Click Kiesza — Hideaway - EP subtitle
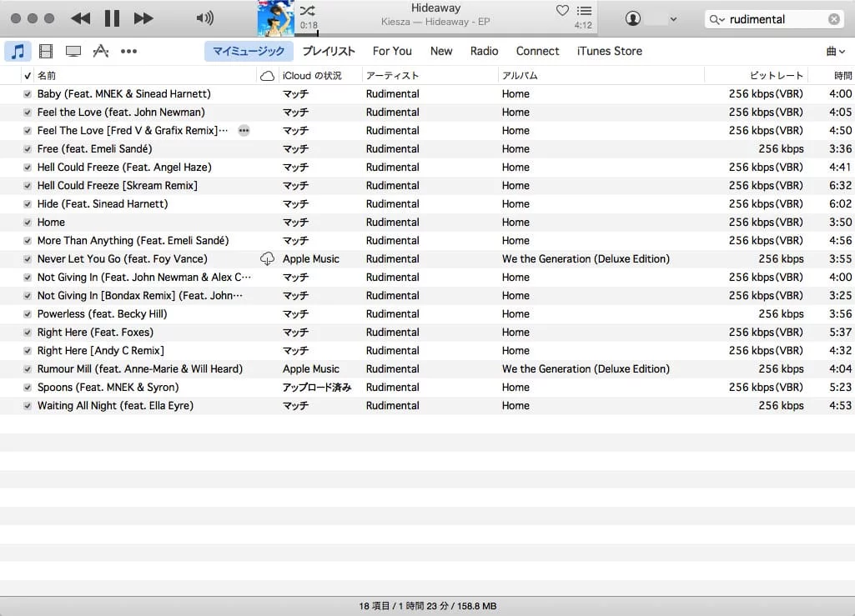855x616 pixels. coord(435,22)
